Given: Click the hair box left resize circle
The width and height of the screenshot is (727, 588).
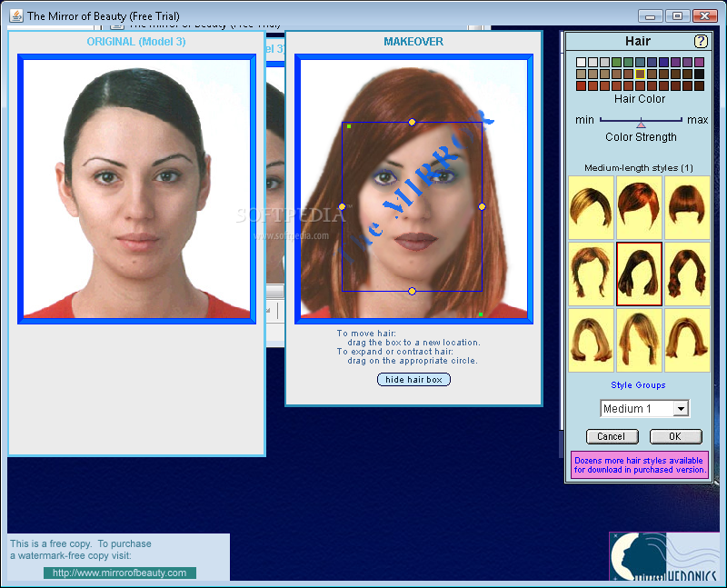Looking at the screenshot, I should coord(343,207).
